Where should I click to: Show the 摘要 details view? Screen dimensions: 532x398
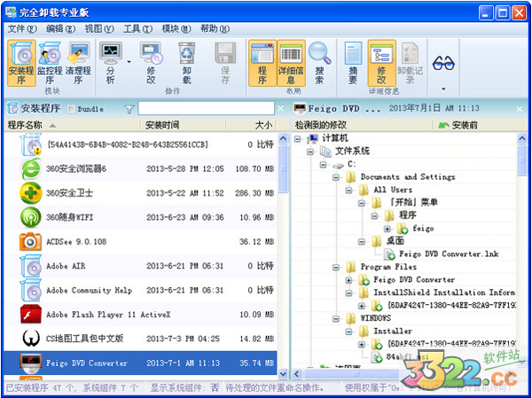tap(353, 63)
